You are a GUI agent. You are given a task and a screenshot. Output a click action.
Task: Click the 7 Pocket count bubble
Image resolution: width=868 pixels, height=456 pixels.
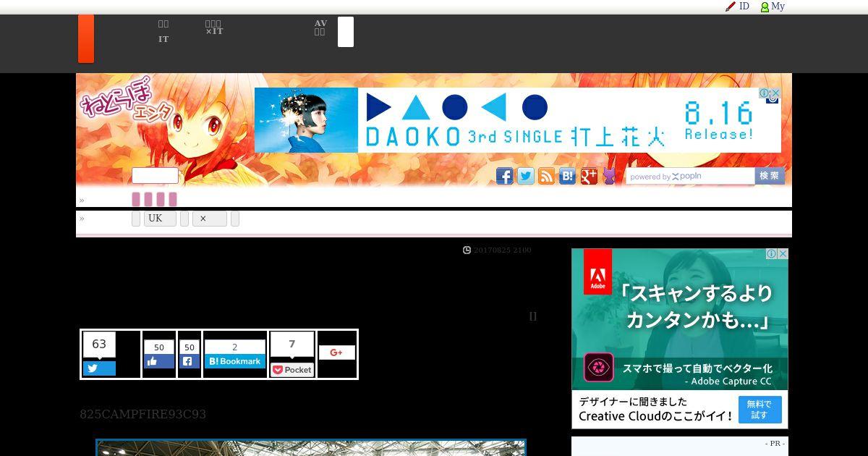pyautogui.click(x=292, y=345)
